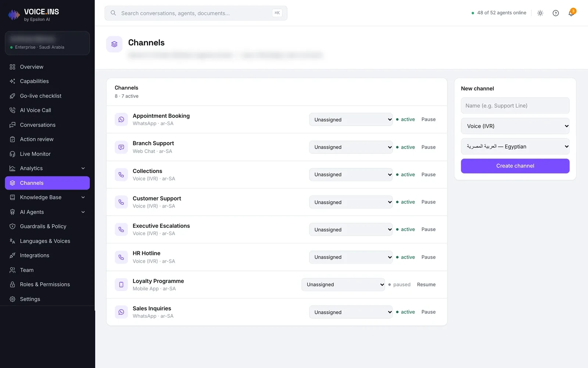
Task: Toggle light/dark theme sun icon
Action: [x=540, y=13]
